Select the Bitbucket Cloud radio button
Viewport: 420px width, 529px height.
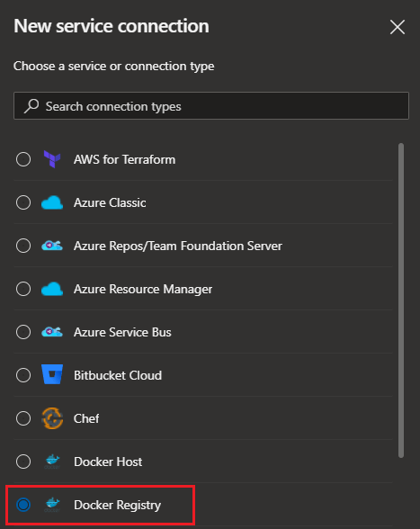click(x=23, y=375)
